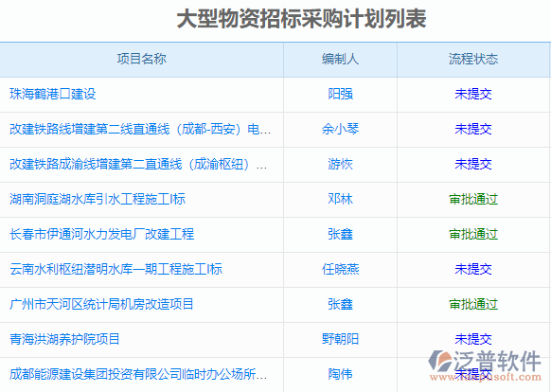
Task: Click 未提交 status in 游恢 row
Action: click(473, 164)
